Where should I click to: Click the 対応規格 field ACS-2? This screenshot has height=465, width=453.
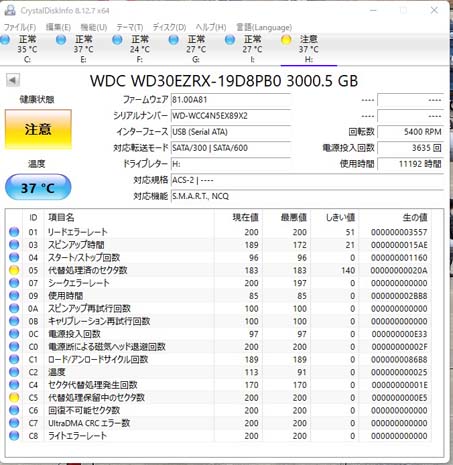pos(307,180)
